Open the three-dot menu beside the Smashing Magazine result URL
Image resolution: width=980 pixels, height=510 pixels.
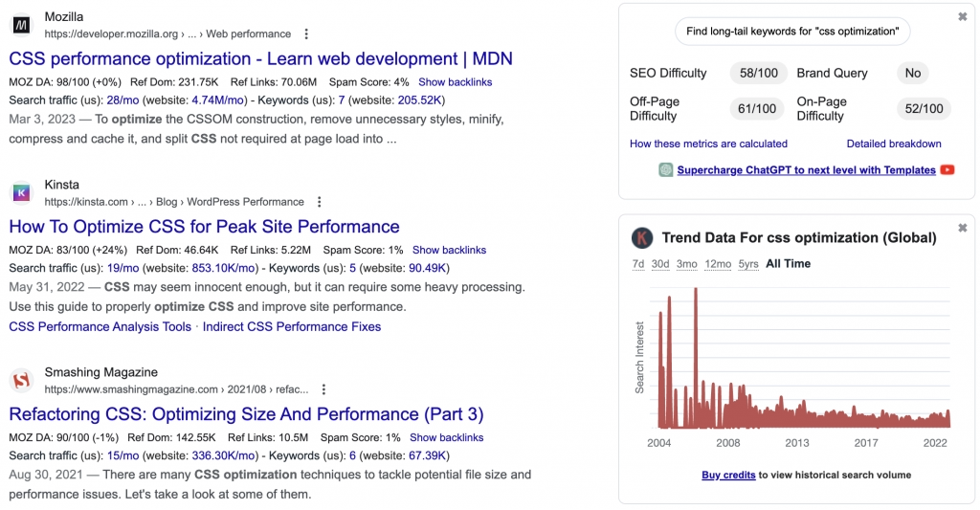tap(323, 389)
